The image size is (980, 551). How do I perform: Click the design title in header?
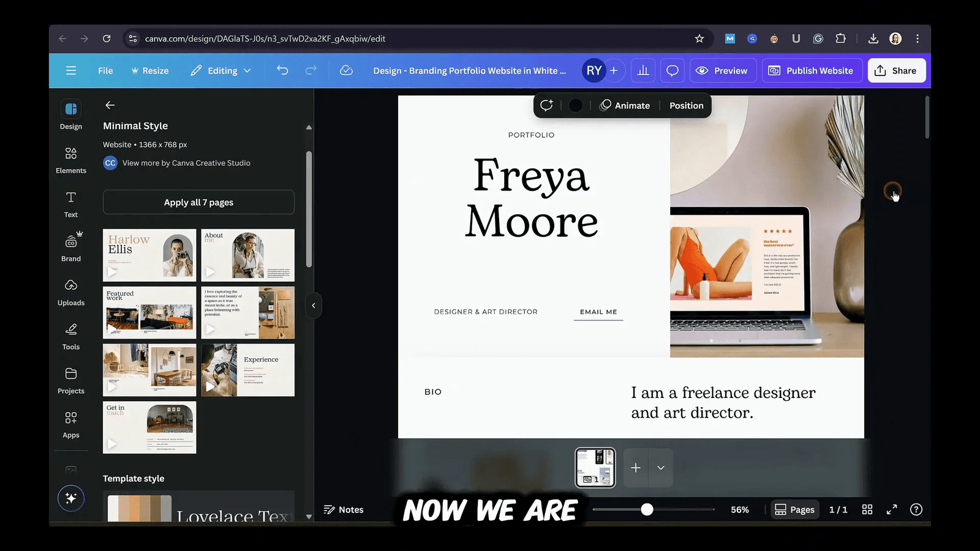pyautogui.click(x=470, y=70)
